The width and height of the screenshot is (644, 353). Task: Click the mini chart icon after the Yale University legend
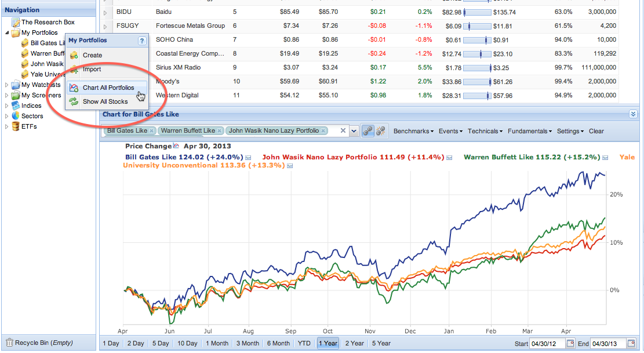[290, 166]
